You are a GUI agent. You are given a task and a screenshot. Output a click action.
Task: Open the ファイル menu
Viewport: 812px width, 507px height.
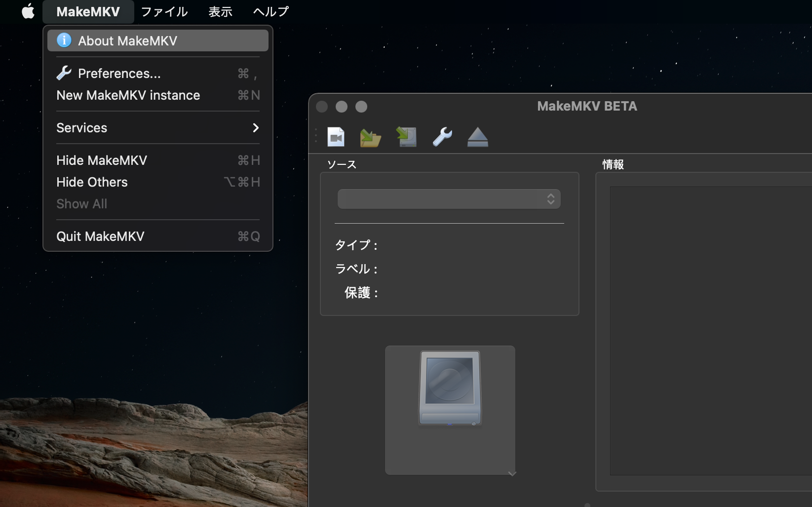(x=164, y=11)
